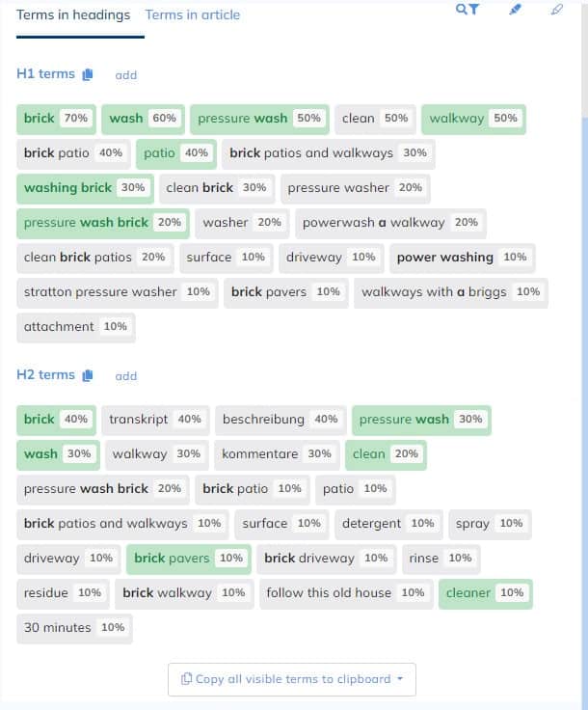
Task: Copy H2 terms with clipboard icon
Action: (88, 375)
